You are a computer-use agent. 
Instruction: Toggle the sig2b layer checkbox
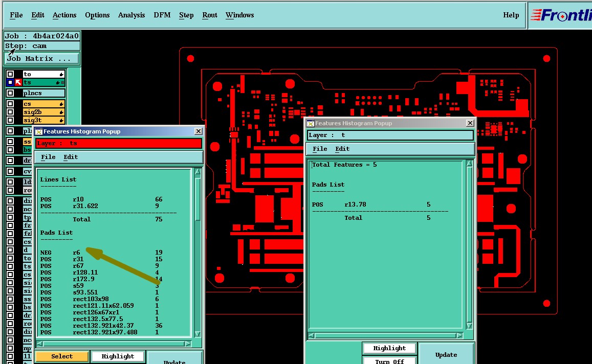point(10,112)
